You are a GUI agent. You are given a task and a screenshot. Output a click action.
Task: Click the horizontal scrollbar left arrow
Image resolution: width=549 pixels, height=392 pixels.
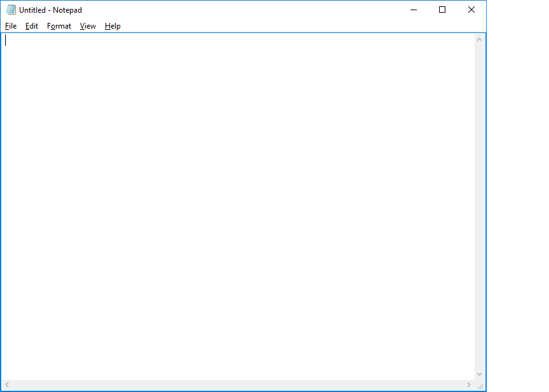click(7, 384)
